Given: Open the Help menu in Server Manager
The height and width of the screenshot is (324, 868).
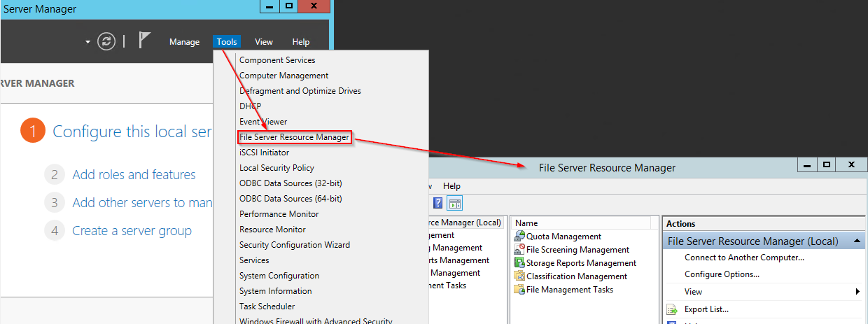Looking at the screenshot, I should [301, 42].
